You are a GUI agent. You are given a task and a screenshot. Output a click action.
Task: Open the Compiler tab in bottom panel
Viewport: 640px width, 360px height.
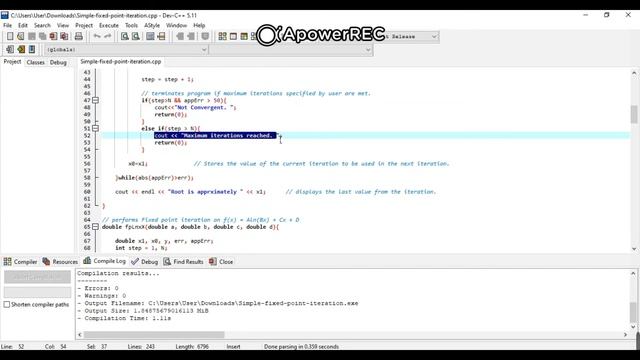pos(20,262)
